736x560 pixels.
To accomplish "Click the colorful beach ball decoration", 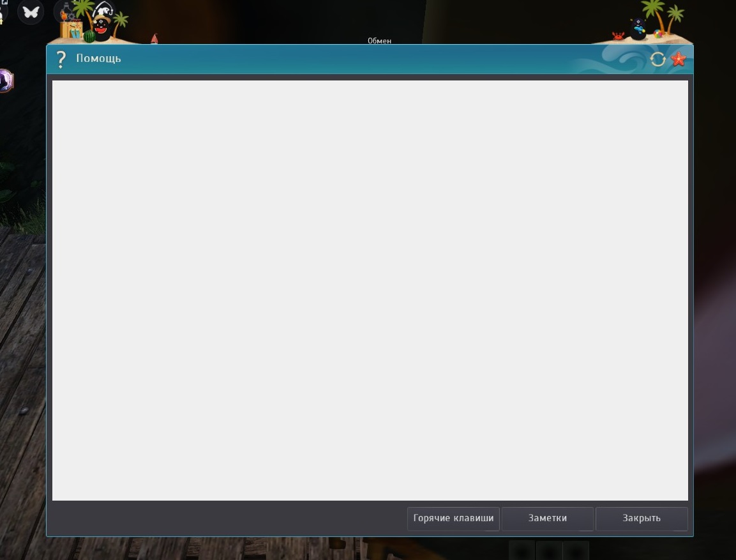I will click(x=659, y=34).
